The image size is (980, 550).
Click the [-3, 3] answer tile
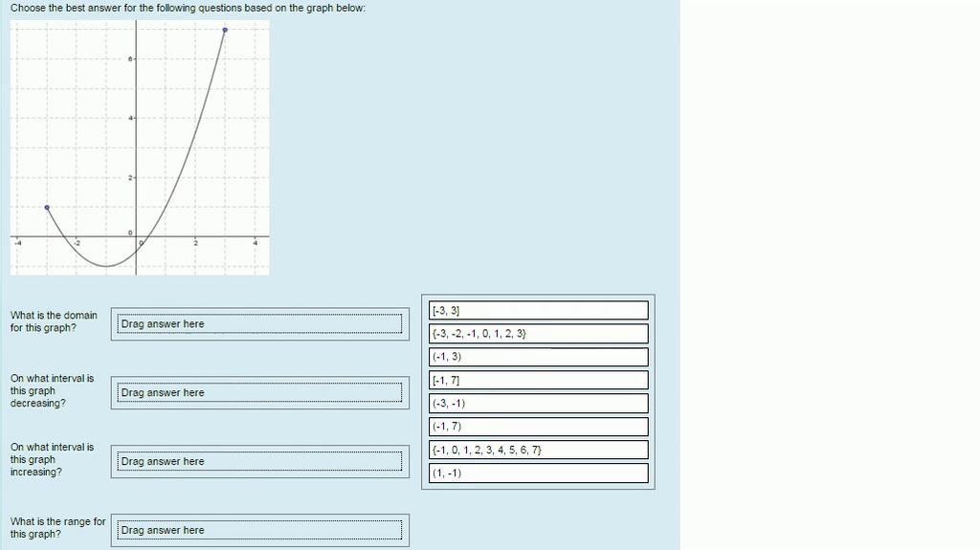(x=539, y=311)
